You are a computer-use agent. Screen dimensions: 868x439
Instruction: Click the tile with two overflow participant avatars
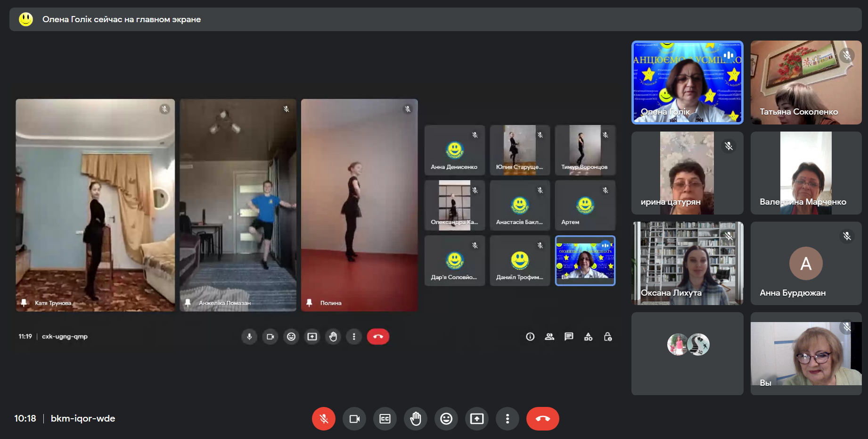pyautogui.click(x=687, y=354)
